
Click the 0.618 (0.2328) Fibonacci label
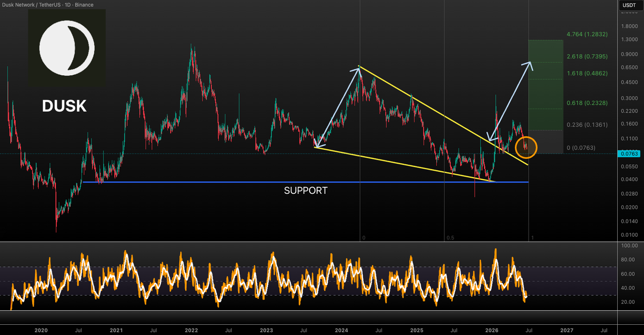point(588,103)
